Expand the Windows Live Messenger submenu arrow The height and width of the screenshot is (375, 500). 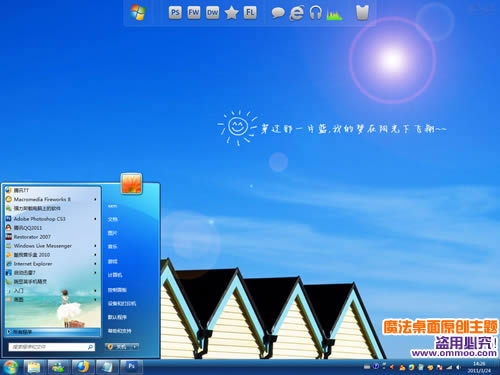[95, 246]
